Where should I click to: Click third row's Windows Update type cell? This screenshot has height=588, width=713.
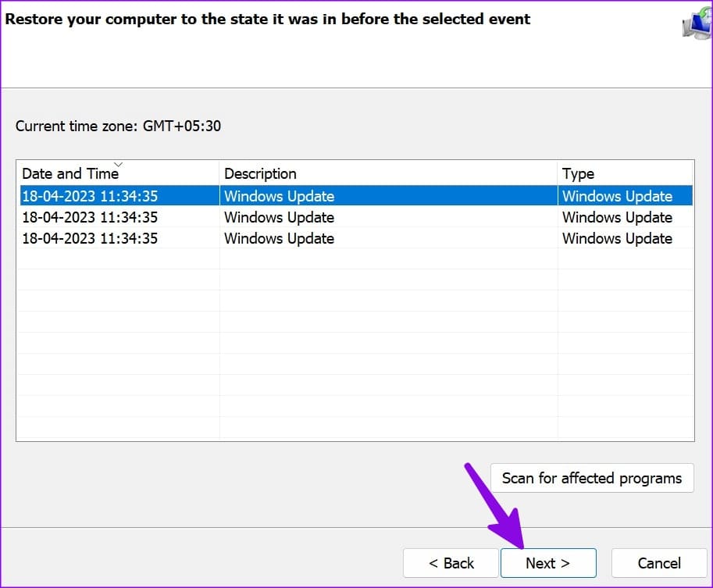point(617,238)
